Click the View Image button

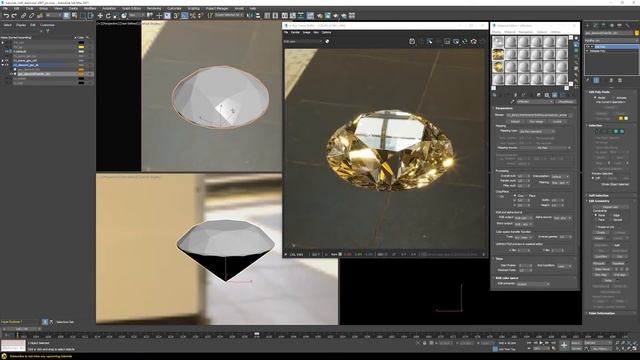(x=536, y=121)
